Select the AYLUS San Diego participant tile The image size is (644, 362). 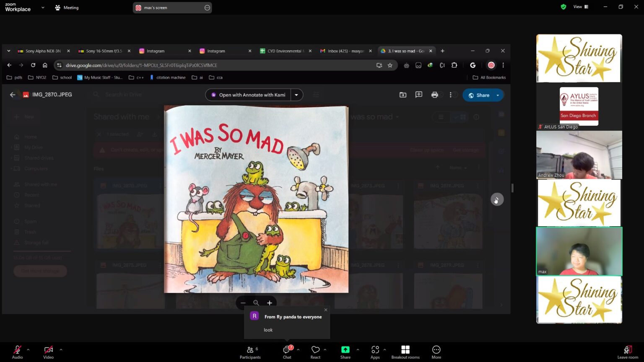point(579,106)
